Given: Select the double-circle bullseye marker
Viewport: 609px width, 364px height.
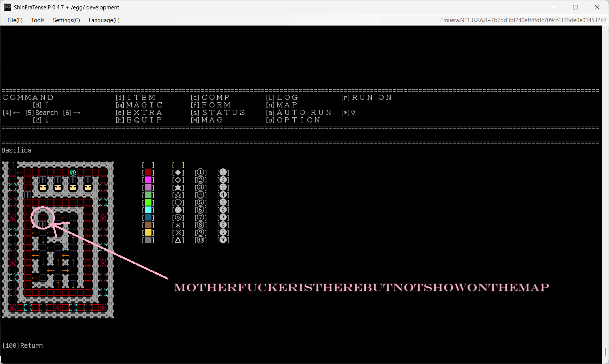Looking at the screenshot, I should [178, 217].
